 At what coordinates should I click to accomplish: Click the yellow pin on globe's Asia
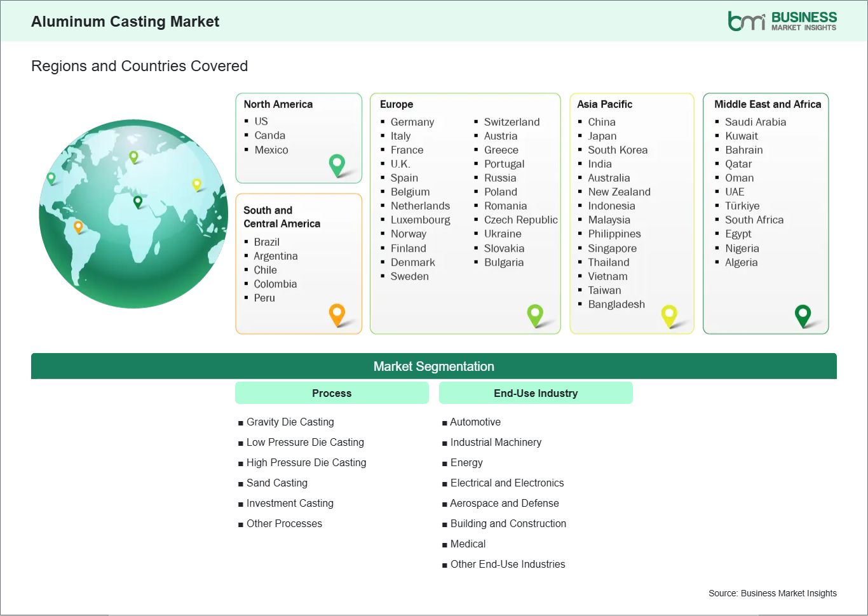(x=197, y=184)
